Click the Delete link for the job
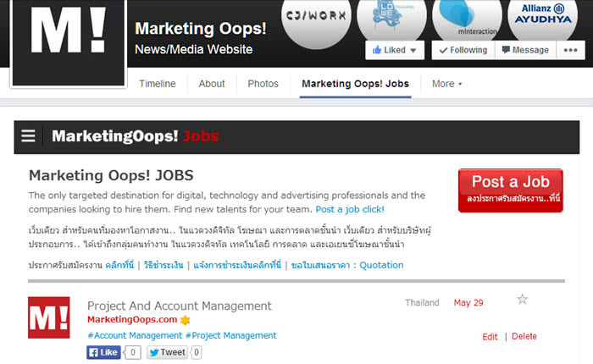Screen dimensions: 593x364 [x=524, y=336]
